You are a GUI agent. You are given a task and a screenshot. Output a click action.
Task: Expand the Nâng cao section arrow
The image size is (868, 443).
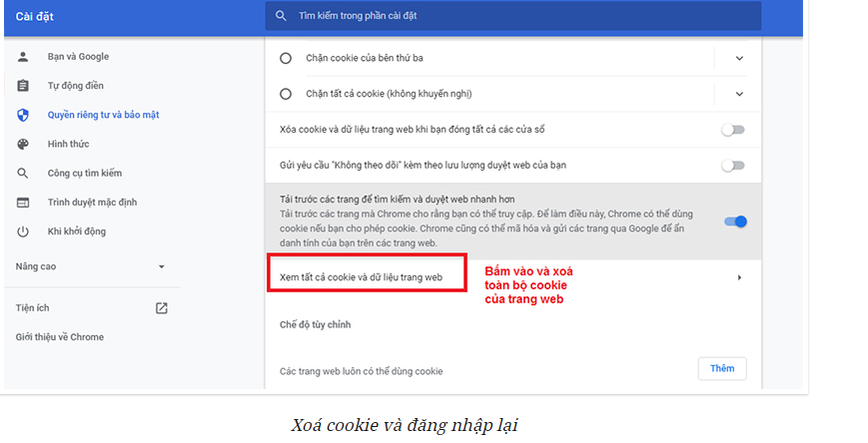tap(161, 266)
